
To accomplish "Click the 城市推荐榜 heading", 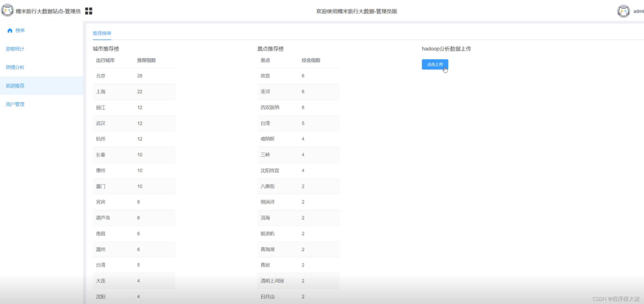I will (x=107, y=49).
